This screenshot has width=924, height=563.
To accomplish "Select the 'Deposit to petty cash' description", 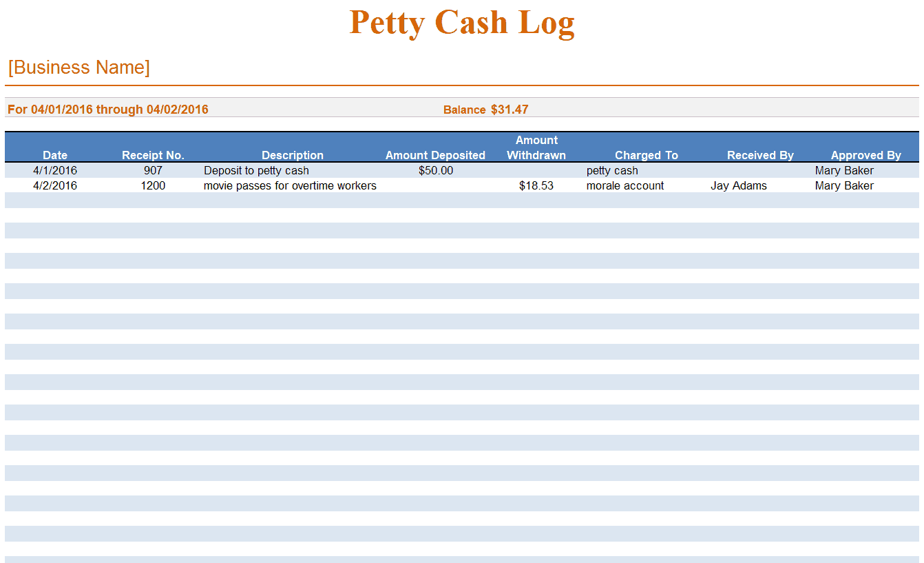I will point(256,170).
